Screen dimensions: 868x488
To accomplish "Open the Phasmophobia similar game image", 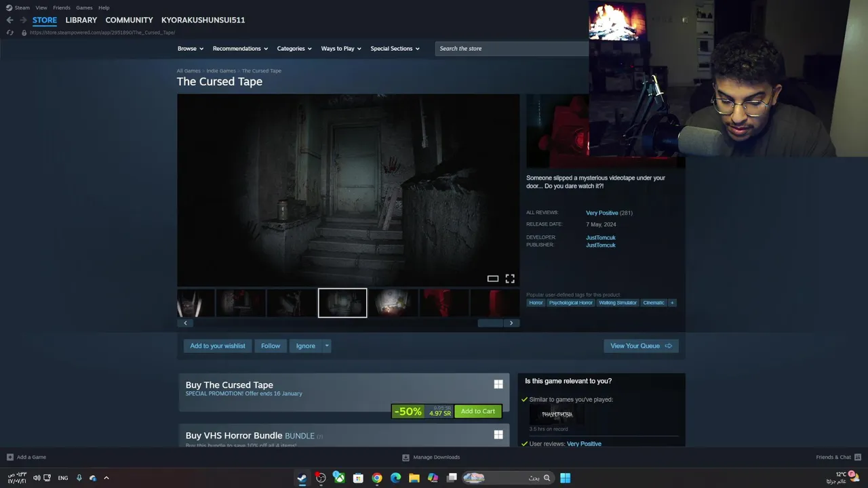I will point(557,414).
